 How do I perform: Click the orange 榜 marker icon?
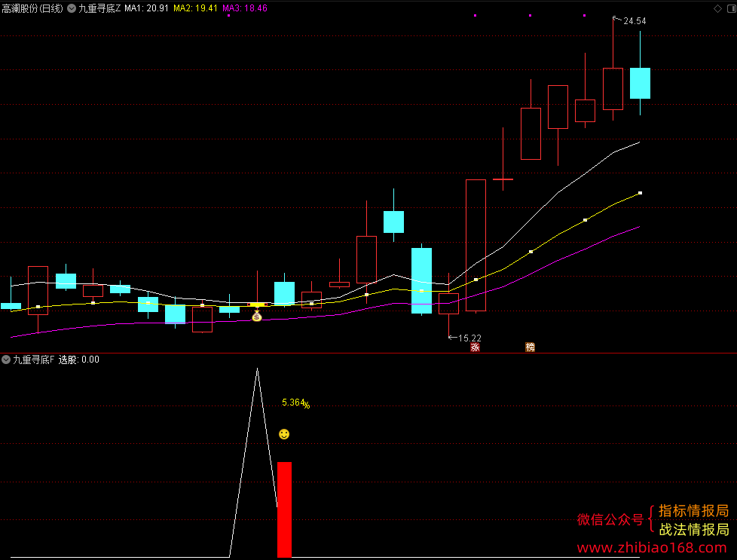(531, 347)
